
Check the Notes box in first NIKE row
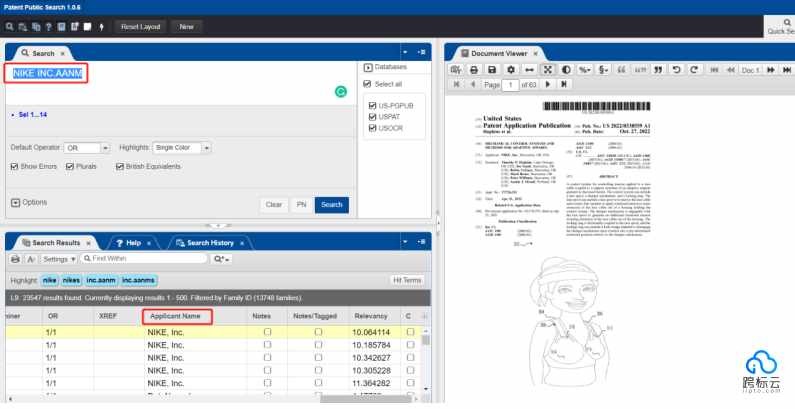click(x=267, y=332)
